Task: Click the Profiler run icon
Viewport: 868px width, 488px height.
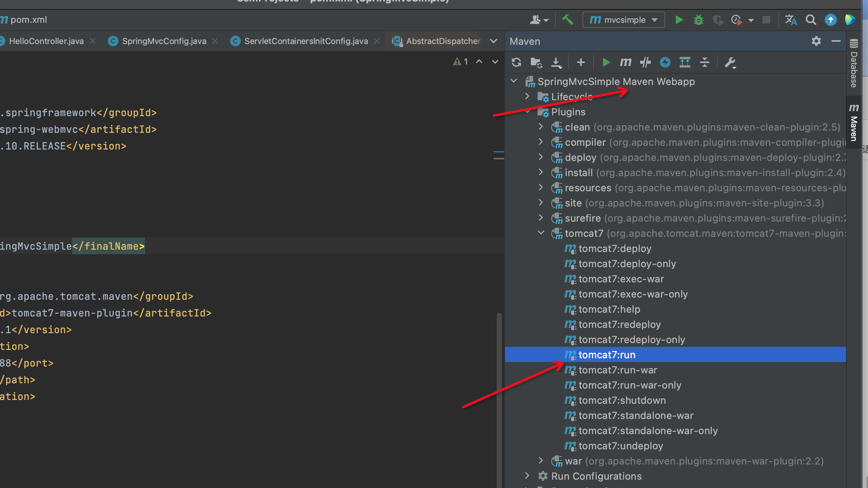Action: [x=737, y=20]
